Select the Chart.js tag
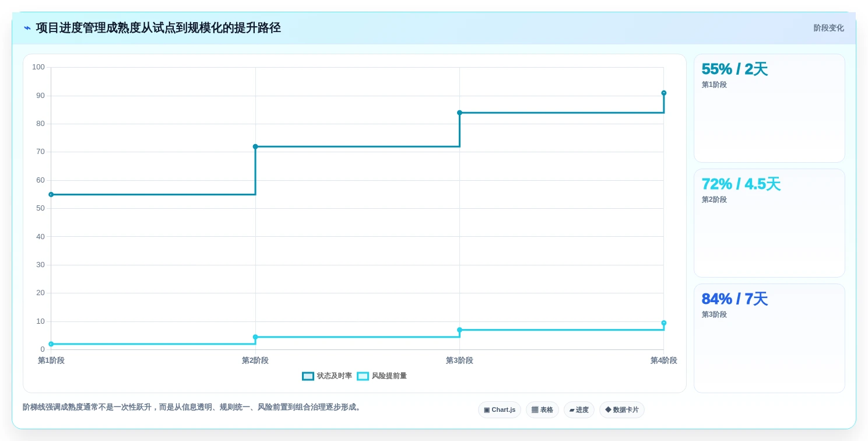Viewport: 868px width, 441px height. [500, 410]
